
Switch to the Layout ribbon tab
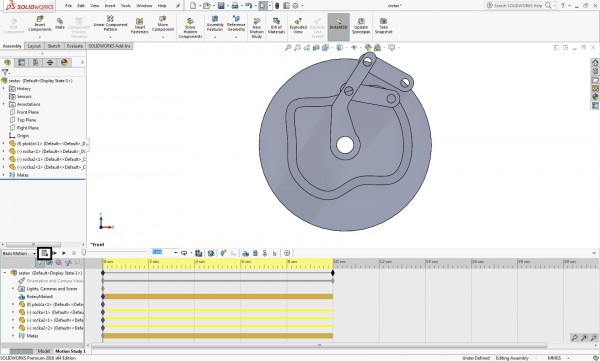pyautogui.click(x=34, y=46)
